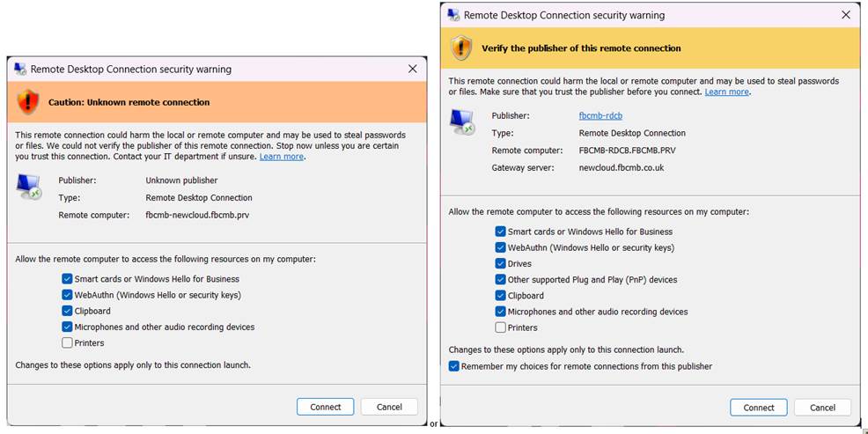Close the Verify publisher dialog window
This screenshot has width=868, height=434.
846,15
